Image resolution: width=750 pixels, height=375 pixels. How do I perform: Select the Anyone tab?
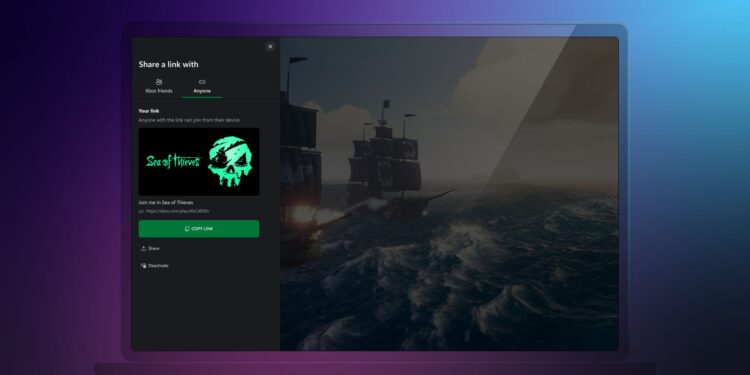pos(202,87)
